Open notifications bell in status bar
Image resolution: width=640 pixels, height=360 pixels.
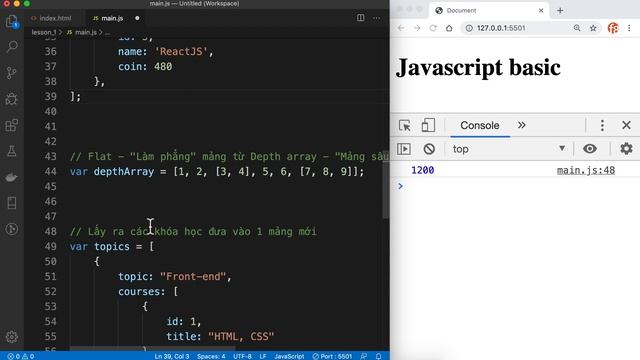click(x=378, y=356)
